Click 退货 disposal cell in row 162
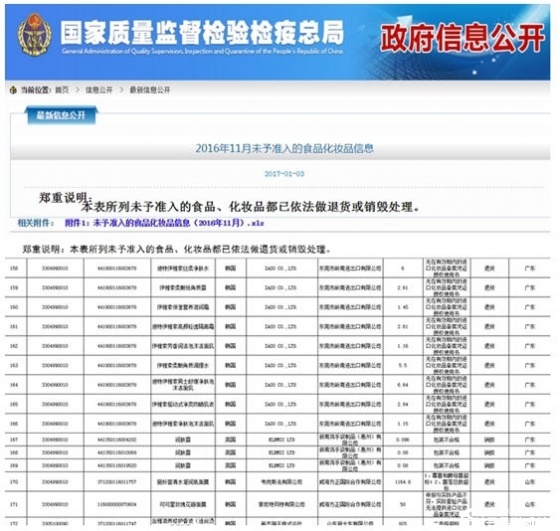The height and width of the screenshot is (531, 560). 489,346
